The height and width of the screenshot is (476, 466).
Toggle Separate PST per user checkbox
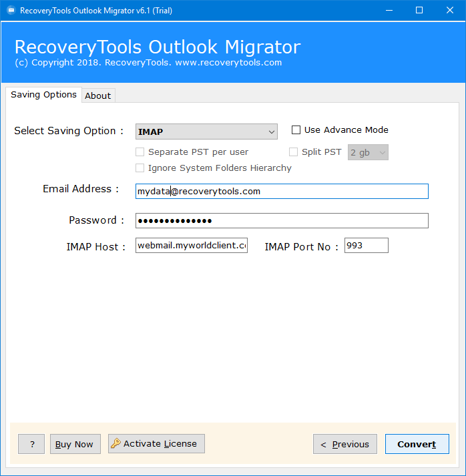[140, 152]
